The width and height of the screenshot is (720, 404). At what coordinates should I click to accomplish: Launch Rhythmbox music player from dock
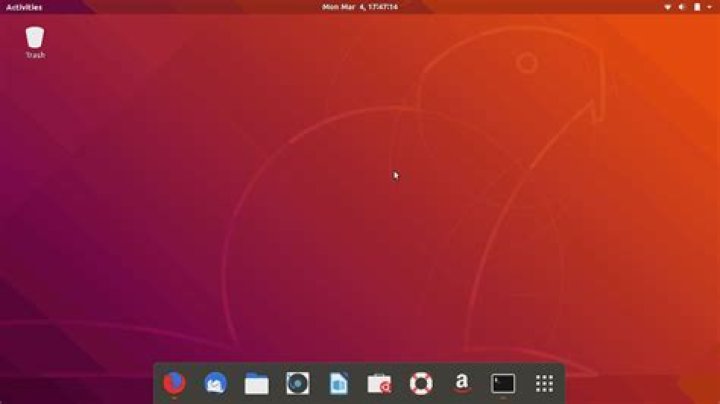coord(298,383)
